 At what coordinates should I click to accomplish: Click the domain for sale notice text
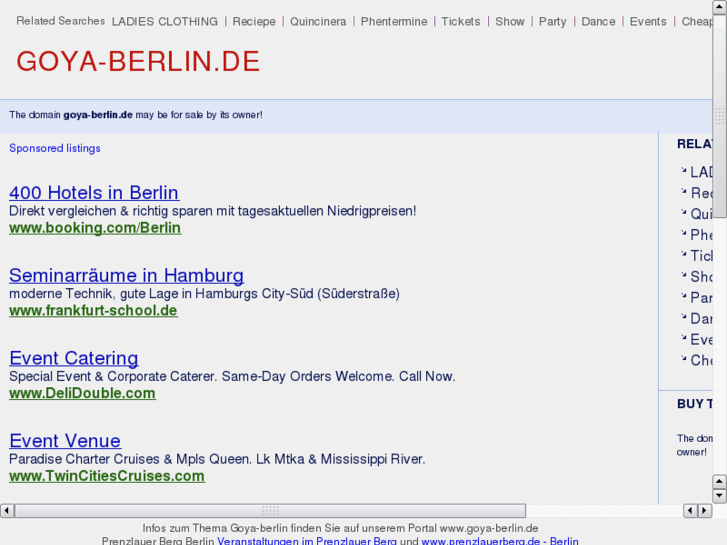coord(136,115)
